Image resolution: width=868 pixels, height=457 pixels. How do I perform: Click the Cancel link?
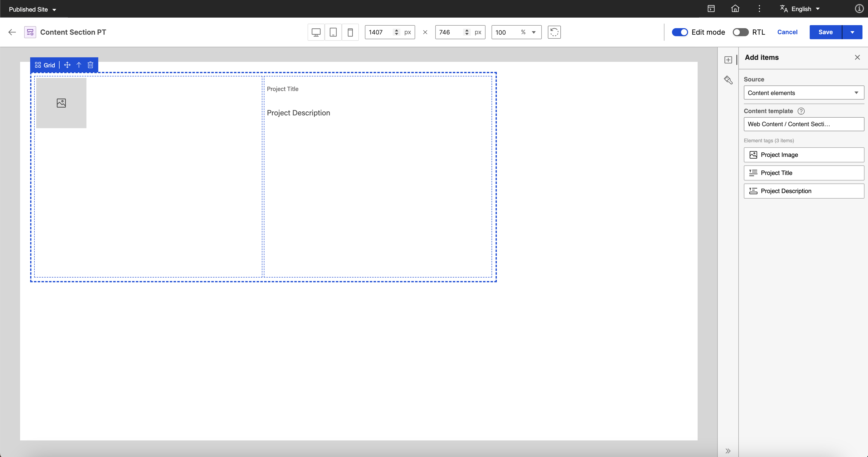[x=787, y=32]
